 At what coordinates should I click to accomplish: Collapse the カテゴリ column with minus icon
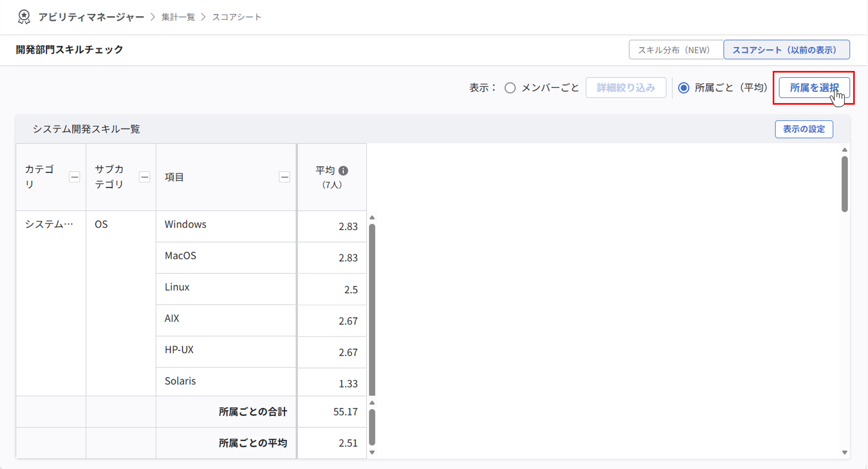[74, 177]
